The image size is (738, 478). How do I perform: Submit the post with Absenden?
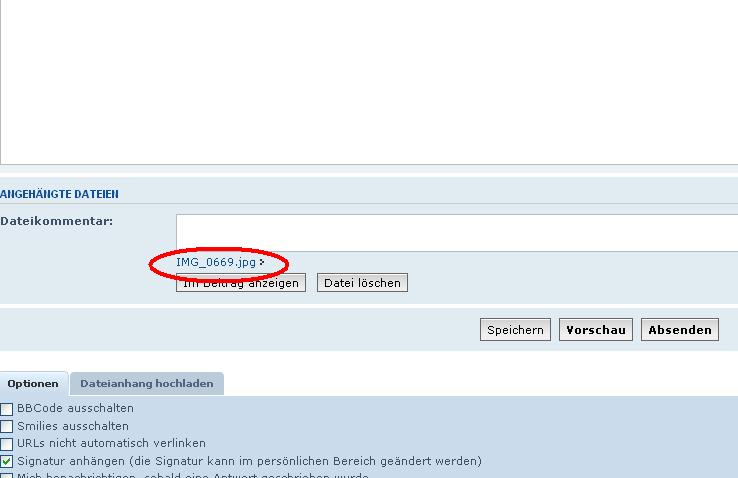click(x=680, y=330)
